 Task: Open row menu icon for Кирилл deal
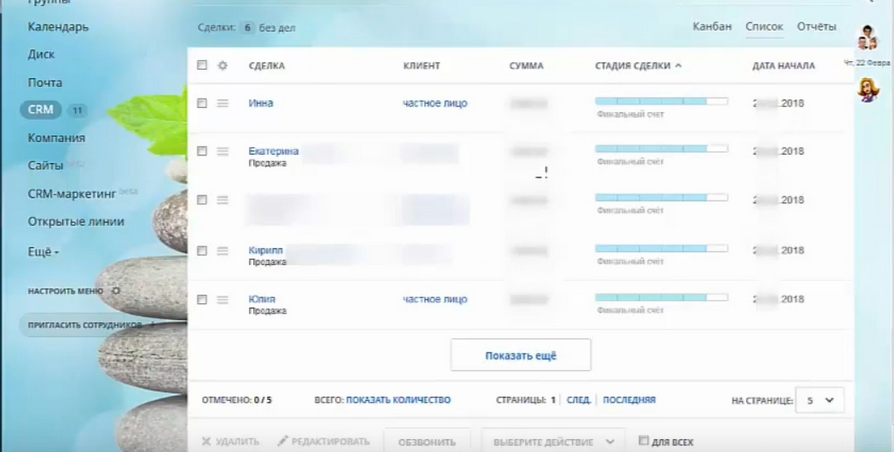222,250
